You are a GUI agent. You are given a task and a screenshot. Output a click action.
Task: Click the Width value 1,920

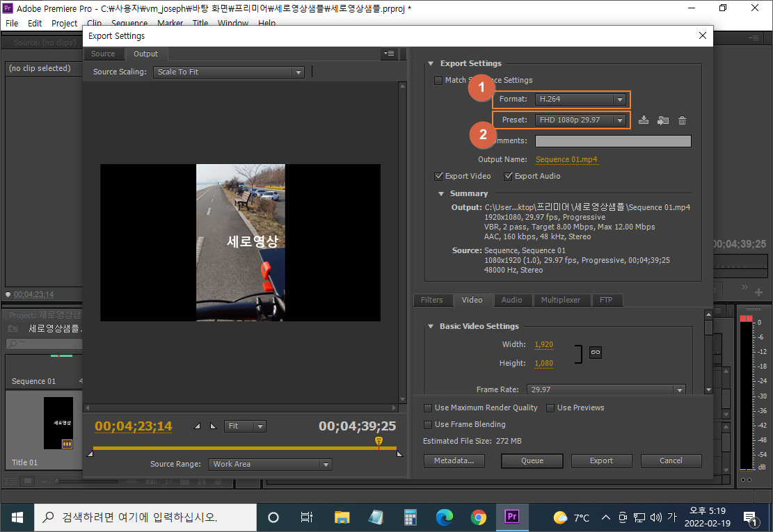pos(544,344)
